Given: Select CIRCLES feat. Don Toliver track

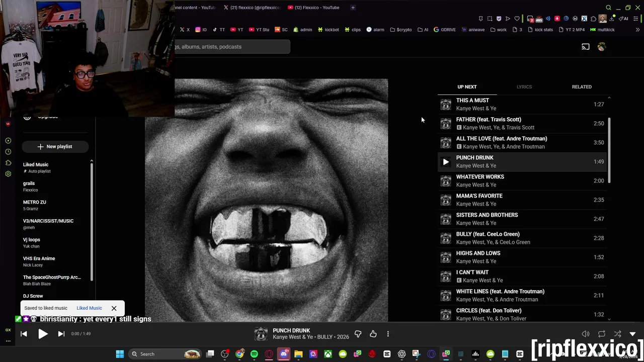Looking at the screenshot, I should click(522, 315).
